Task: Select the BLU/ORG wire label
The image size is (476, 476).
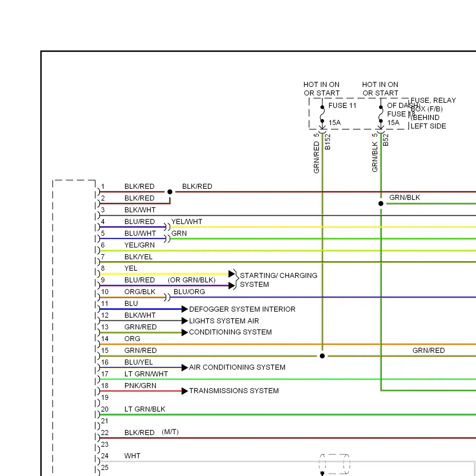Action: point(189,292)
